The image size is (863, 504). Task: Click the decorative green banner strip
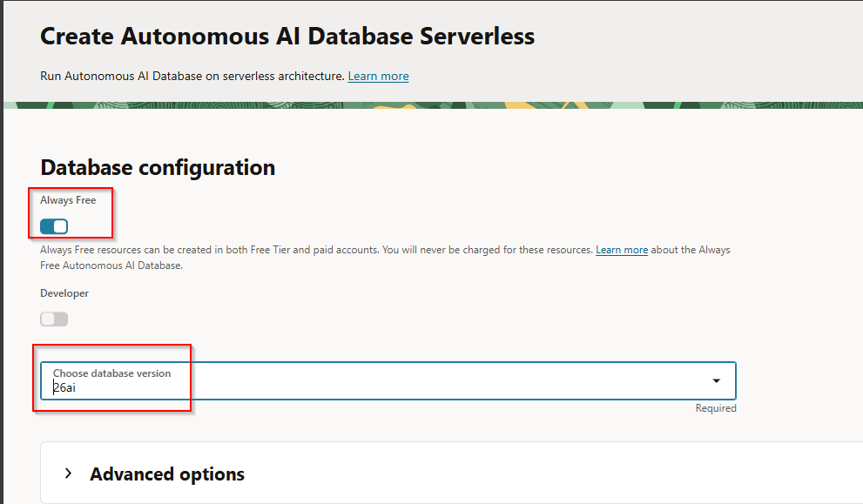click(x=435, y=104)
